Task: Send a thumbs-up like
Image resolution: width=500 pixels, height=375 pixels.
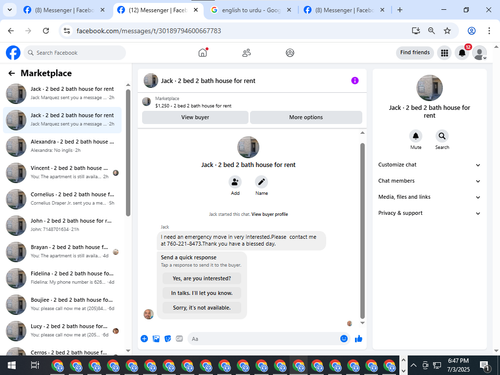Action: click(359, 339)
